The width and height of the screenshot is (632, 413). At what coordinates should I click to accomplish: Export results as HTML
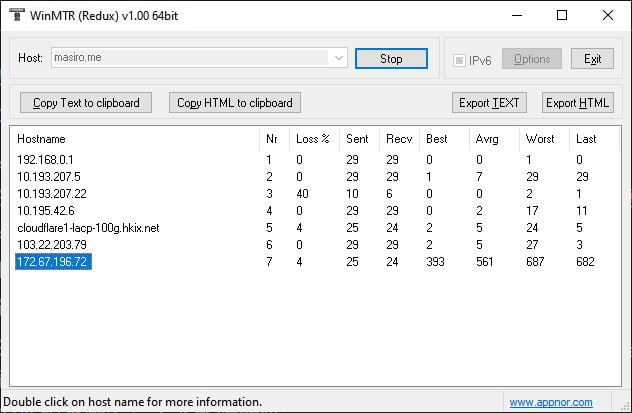pyautogui.click(x=577, y=103)
